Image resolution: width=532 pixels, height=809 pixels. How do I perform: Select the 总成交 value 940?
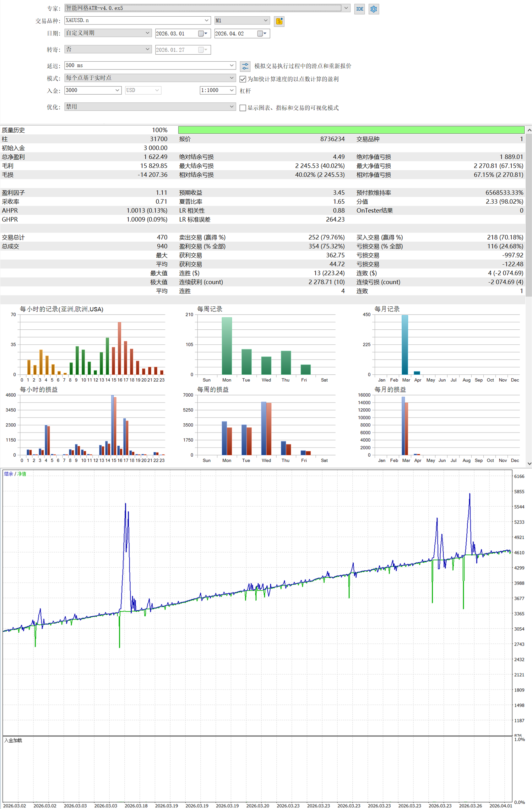(x=162, y=246)
